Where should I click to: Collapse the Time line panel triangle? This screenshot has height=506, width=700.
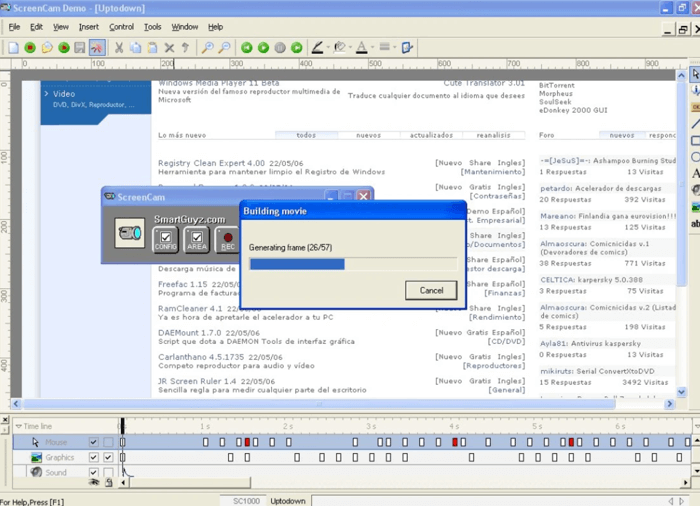(17, 426)
